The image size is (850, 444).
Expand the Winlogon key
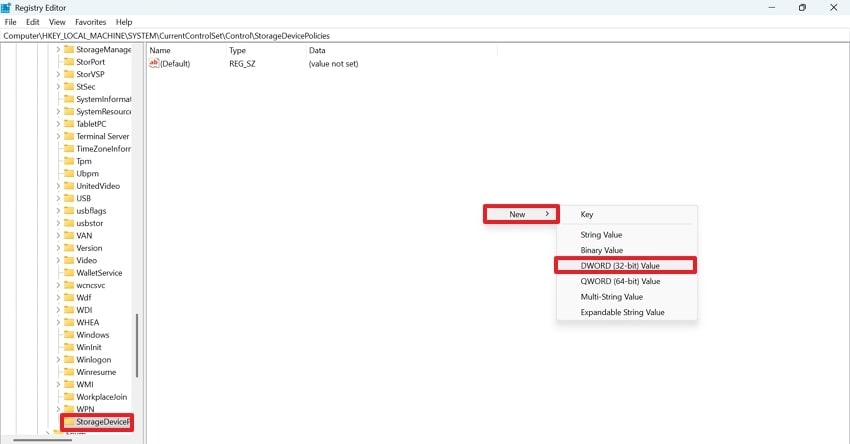pyautogui.click(x=58, y=359)
